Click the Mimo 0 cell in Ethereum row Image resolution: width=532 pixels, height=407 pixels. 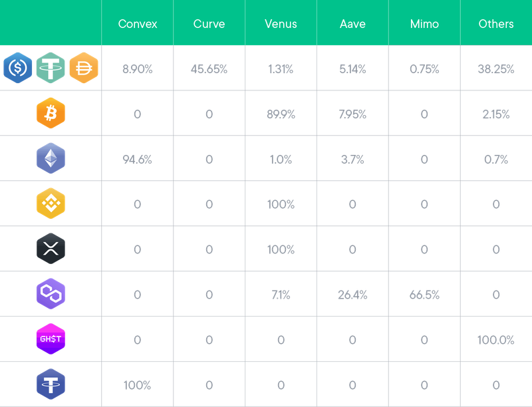pyautogui.click(x=424, y=159)
